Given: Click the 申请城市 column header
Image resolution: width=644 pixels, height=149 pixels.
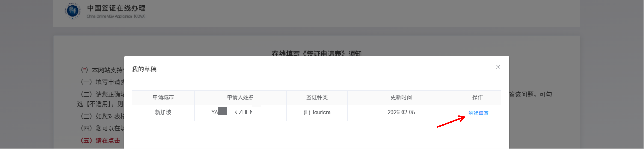Looking at the screenshot, I should click(163, 97).
